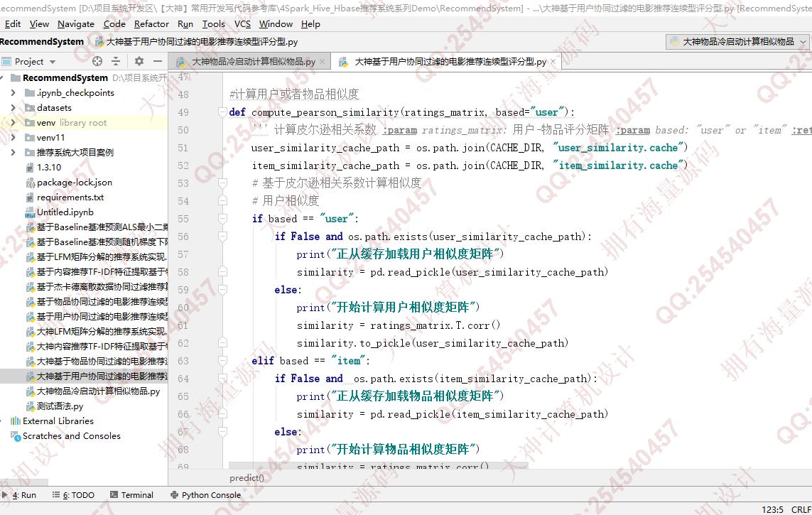Expand the datasets folder
The height and width of the screenshot is (515, 812).
click(x=13, y=108)
